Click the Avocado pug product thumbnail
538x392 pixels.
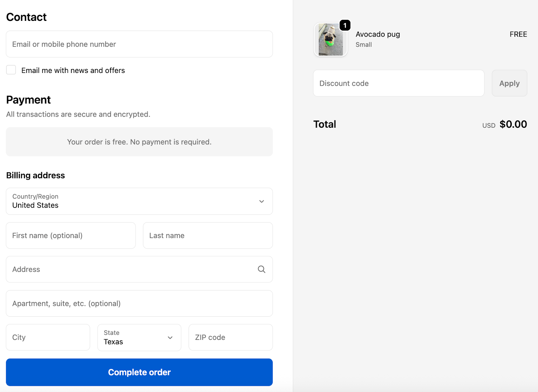coord(330,40)
